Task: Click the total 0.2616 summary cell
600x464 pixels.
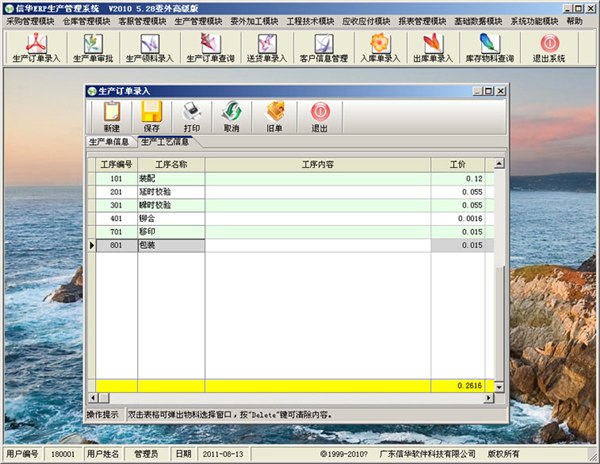Action: pyautogui.click(x=458, y=386)
